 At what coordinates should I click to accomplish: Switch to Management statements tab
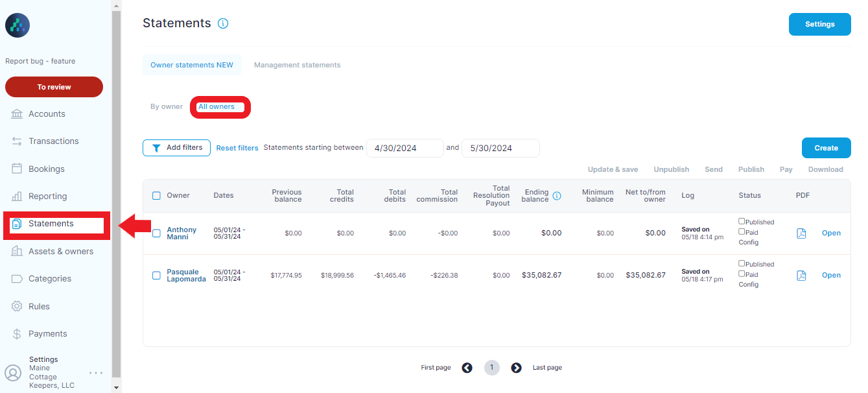pyautogui.click(x=297, y=65)
